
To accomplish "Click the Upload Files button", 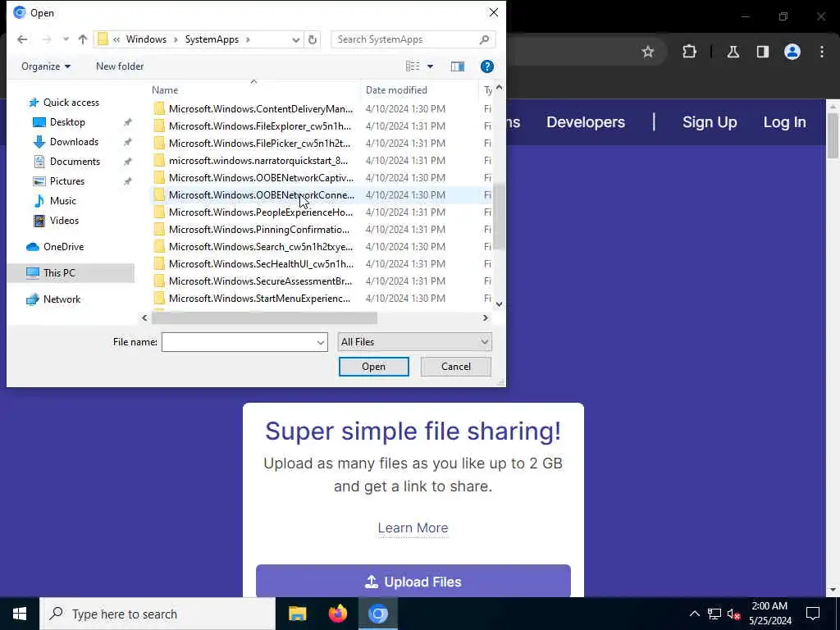I will tap(413, 582).
